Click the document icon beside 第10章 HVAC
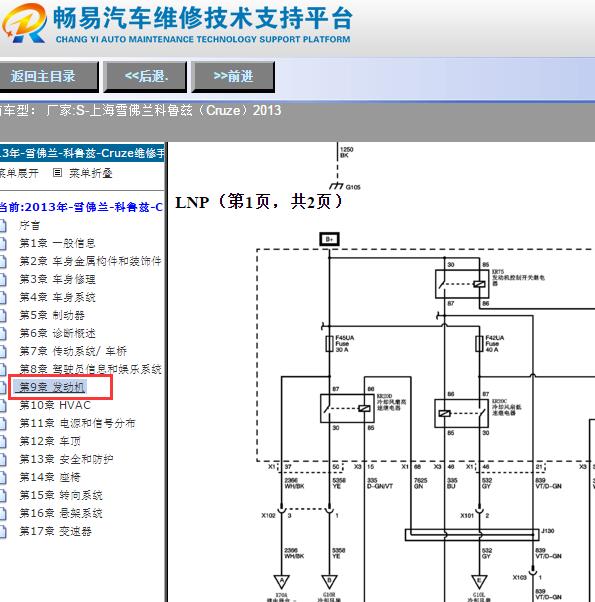Screen dimensions: 595x602 3,405
